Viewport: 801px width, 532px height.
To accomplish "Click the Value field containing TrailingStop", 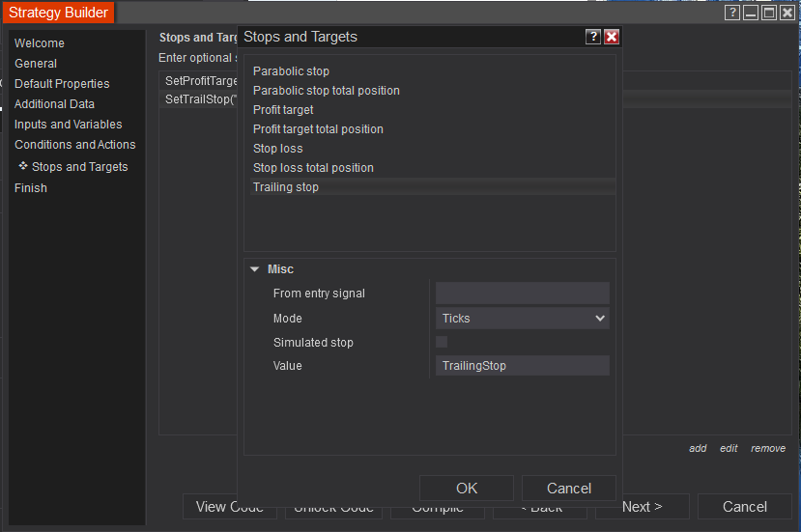I will [x=522, y=366].
